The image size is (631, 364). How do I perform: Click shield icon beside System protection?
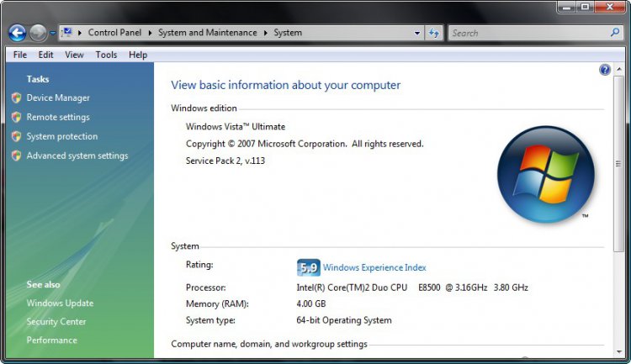point(17,136)
